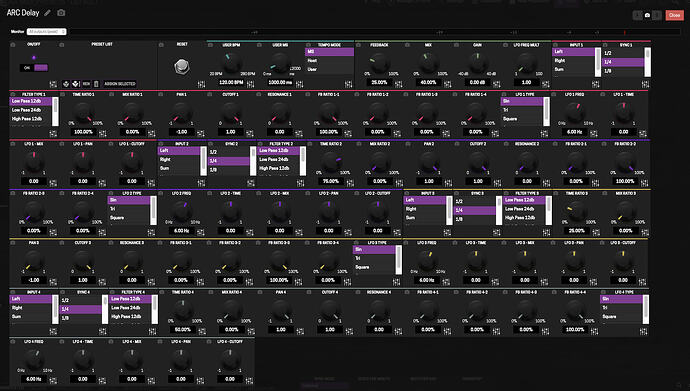690x391 pixels.
Task: Click the FEEDBACK knob
Action: [379, 64]
